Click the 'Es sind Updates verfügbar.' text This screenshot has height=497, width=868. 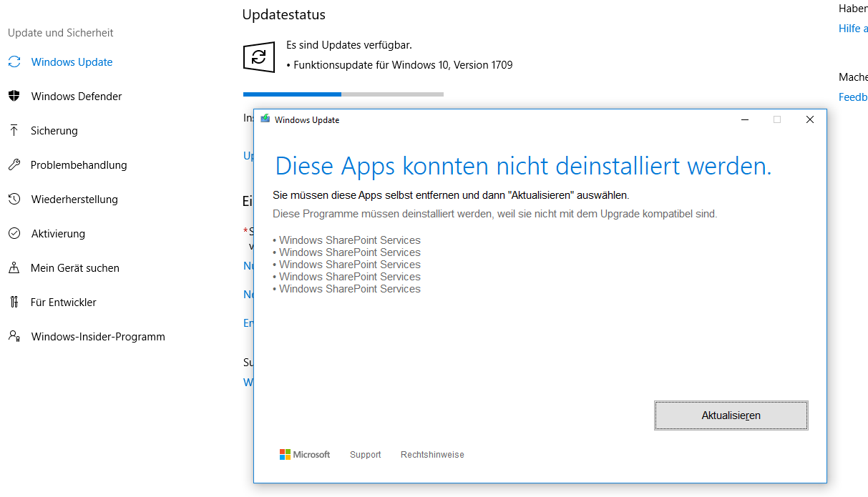(349, 45)
